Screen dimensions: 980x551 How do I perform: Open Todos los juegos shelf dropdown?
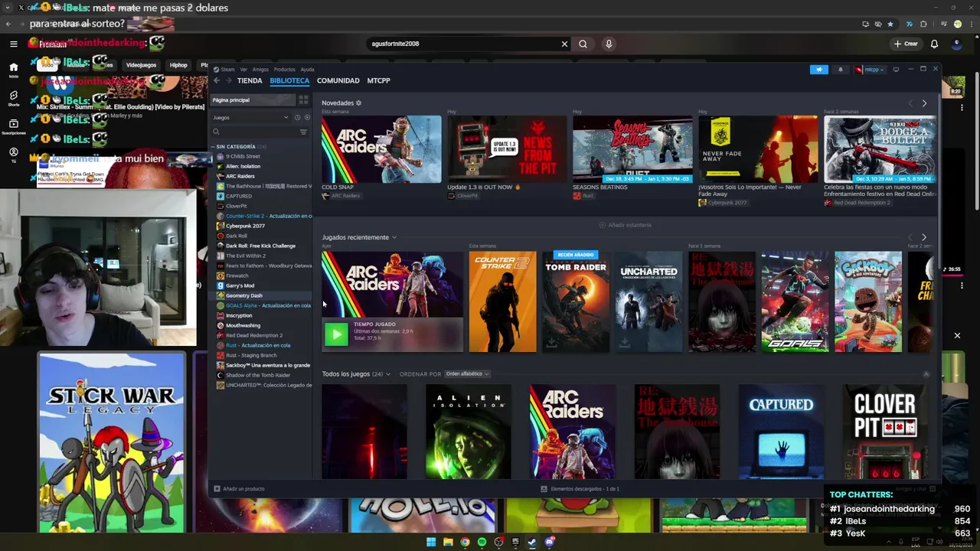pyautogui.click(x=388, y=374)
